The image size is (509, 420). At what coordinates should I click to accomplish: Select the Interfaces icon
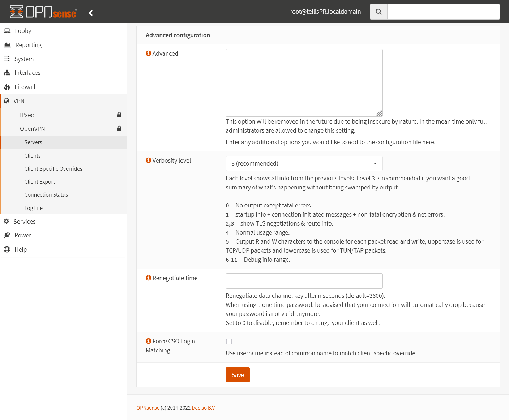7,73
